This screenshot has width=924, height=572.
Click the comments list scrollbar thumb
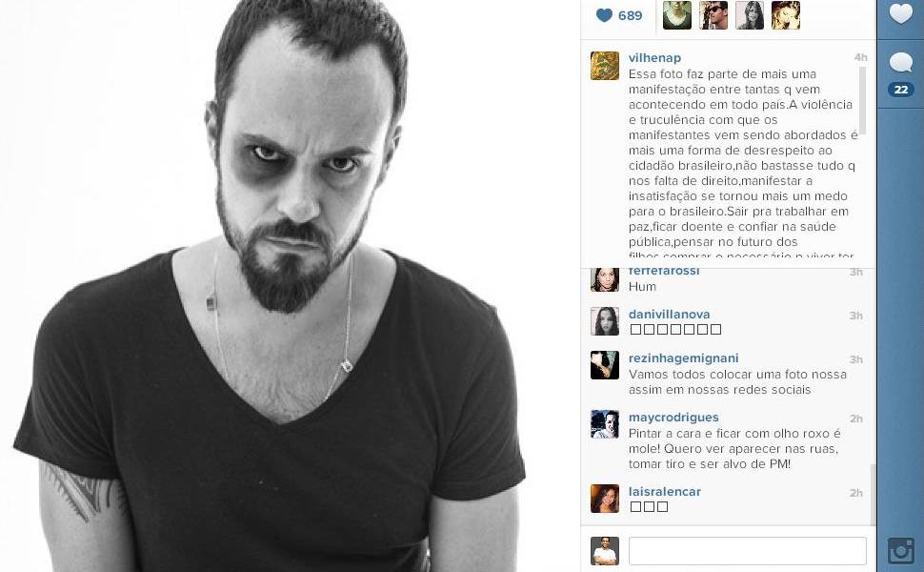tap(874, 494)
